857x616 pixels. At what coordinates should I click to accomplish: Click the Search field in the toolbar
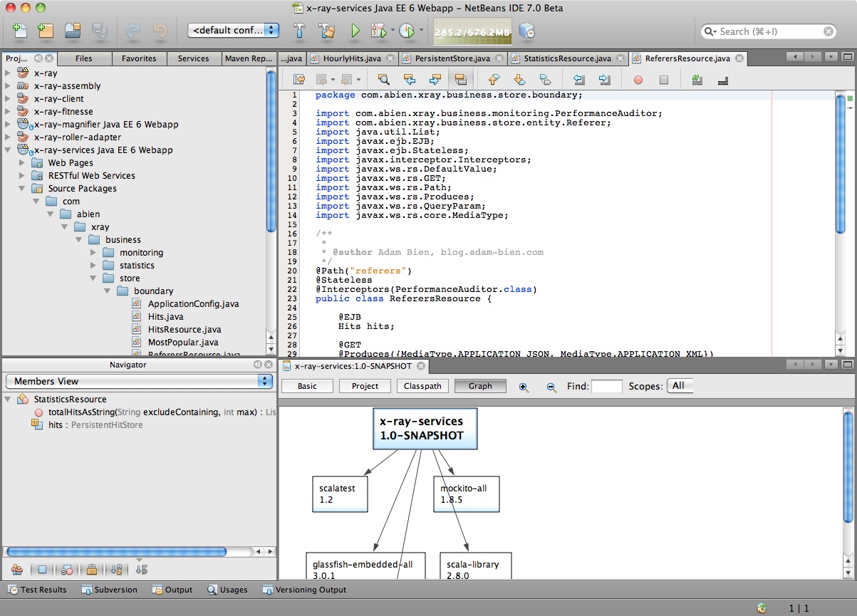point(768,31)
